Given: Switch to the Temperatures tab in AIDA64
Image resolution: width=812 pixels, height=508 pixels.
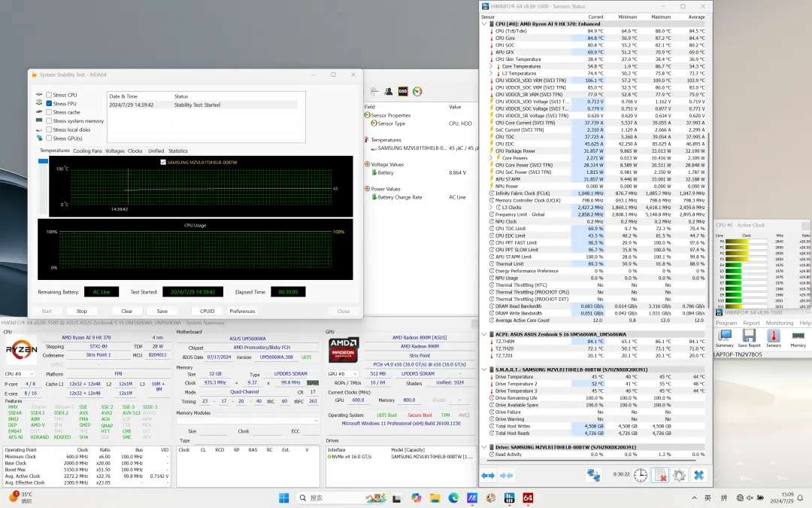Looking at the screenshot, I should point(55,151).
